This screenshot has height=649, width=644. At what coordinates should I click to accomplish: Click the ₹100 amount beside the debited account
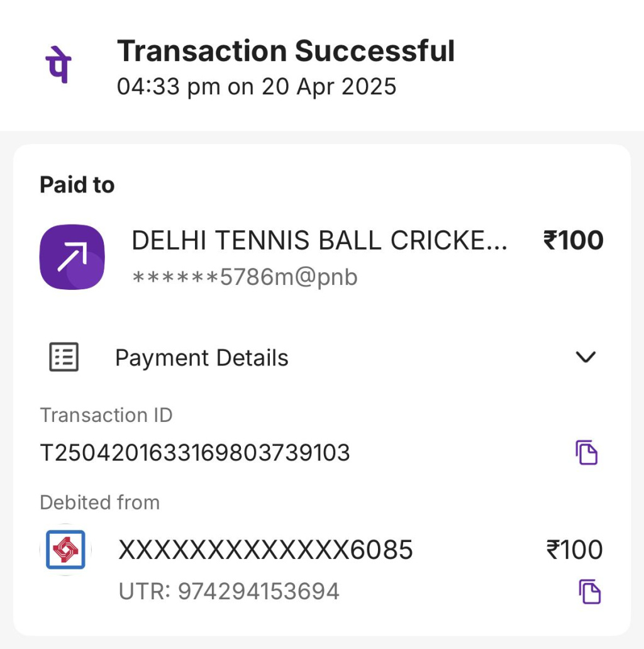(x=574, y=550)
